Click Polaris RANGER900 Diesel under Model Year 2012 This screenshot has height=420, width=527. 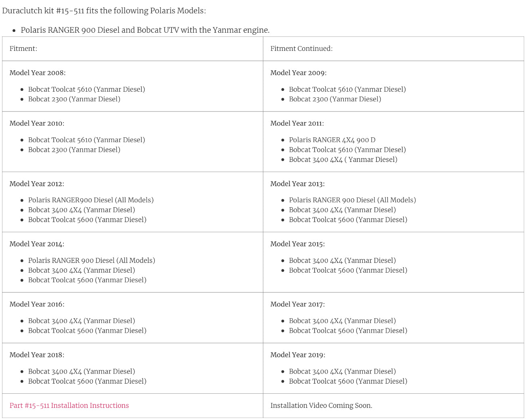click(91, 200)
